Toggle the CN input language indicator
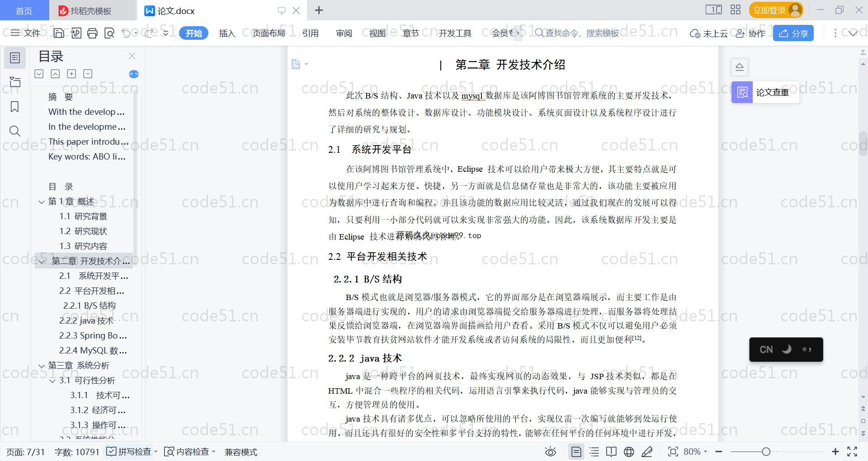The width and height of the screenshot is (868, 461). [x=766, y=349]
